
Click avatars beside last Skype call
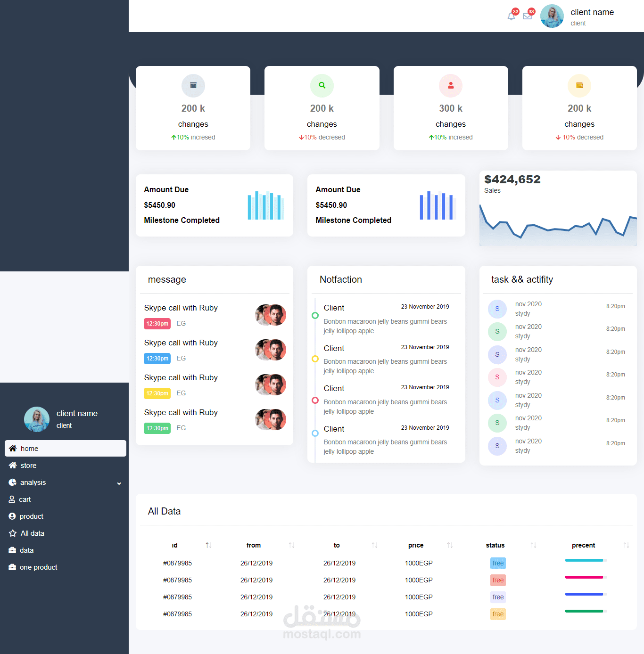pos(271,419)
